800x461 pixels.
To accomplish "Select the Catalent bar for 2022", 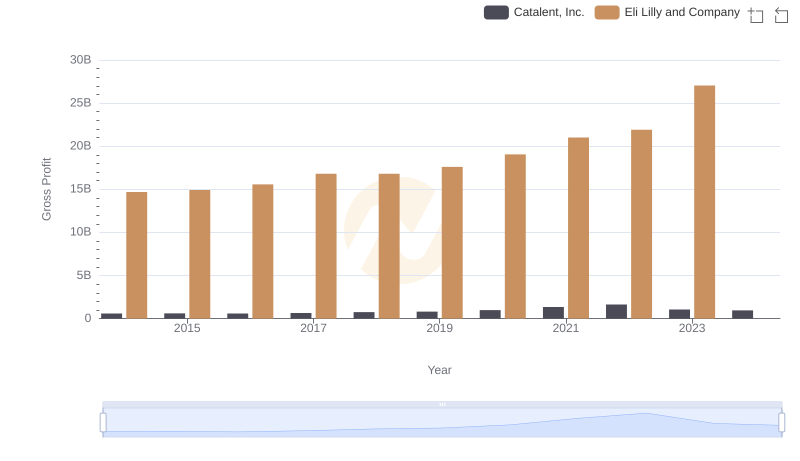I will (616, 311).
